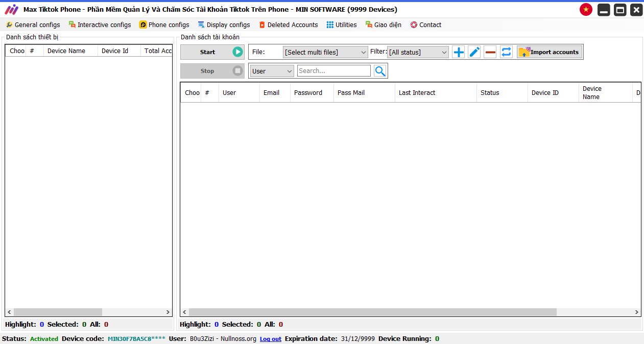Click Last Interact column header
The width and height of the screenshot is (644, 344).
pos(436,92)
